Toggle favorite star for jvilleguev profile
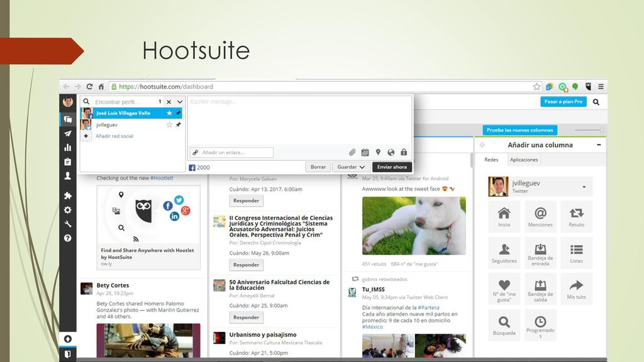The height and width of the screenshot is (362, 644). (169, 125)
